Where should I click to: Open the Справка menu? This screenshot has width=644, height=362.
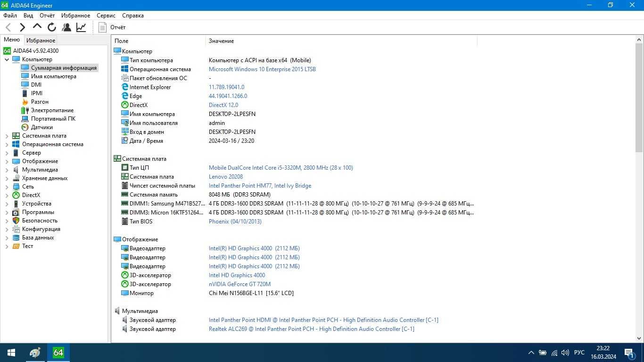[x=133, y=16]
